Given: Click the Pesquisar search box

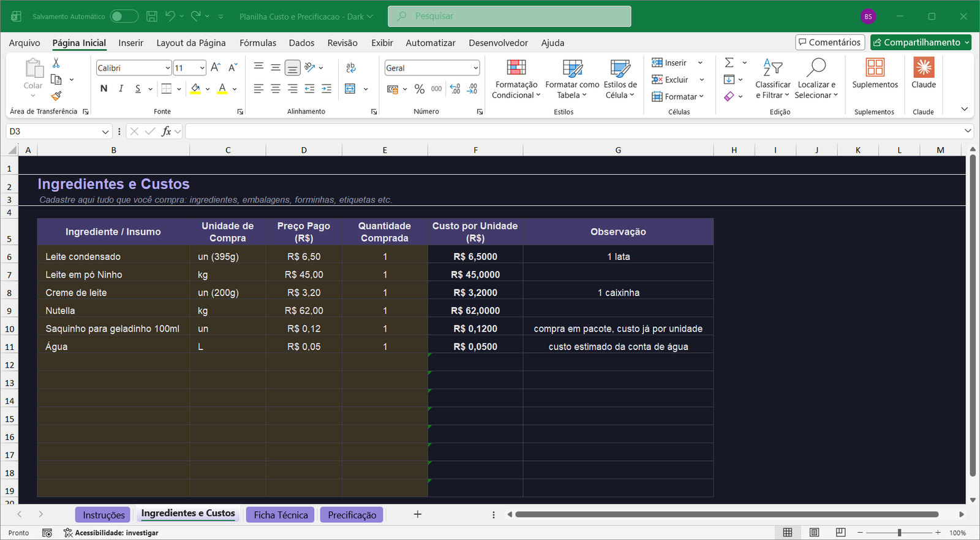Looking at the screenshot, I should (510, 17).
